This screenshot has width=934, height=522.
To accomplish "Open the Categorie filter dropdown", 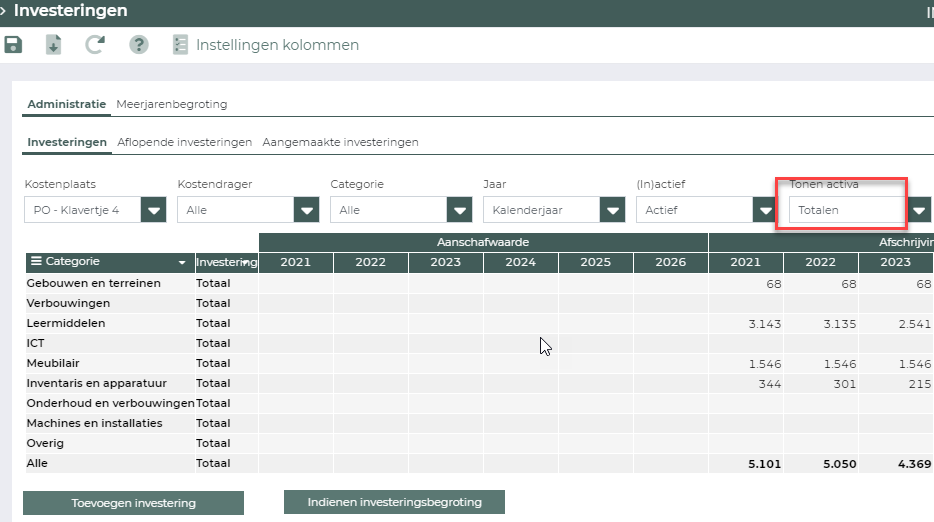I will [459, 210].
